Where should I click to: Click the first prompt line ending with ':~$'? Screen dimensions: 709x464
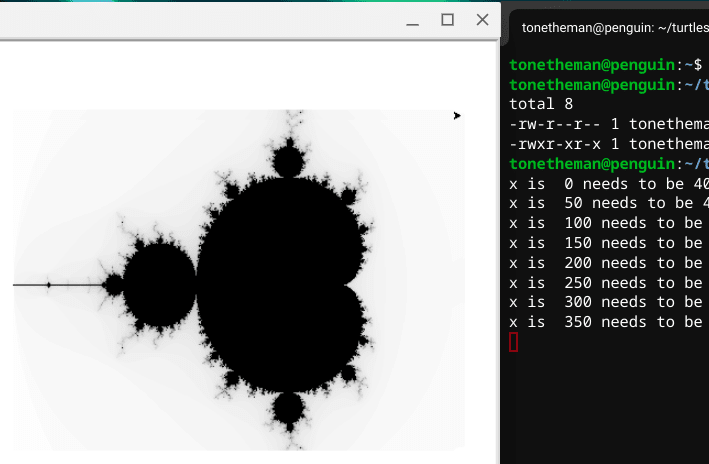tap(606, 65)
